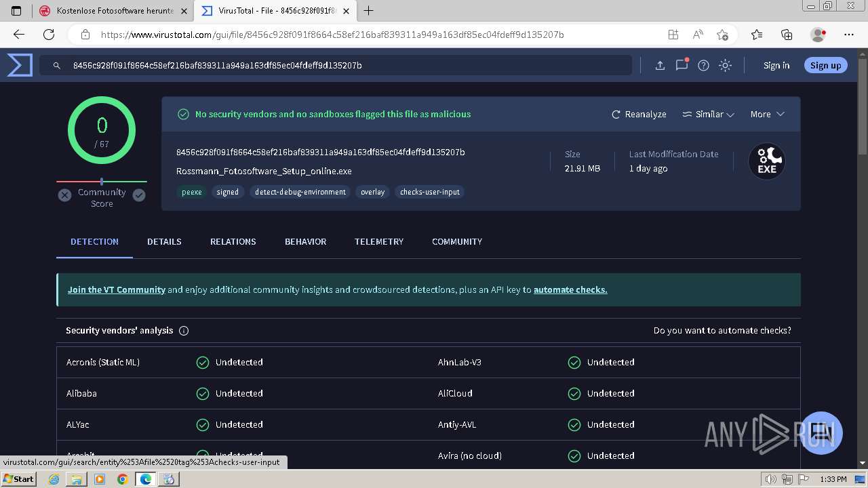Switch to the BEHAVIOR tab
Image resolution: width=868 pixels, height=488 pixels.
306,242
